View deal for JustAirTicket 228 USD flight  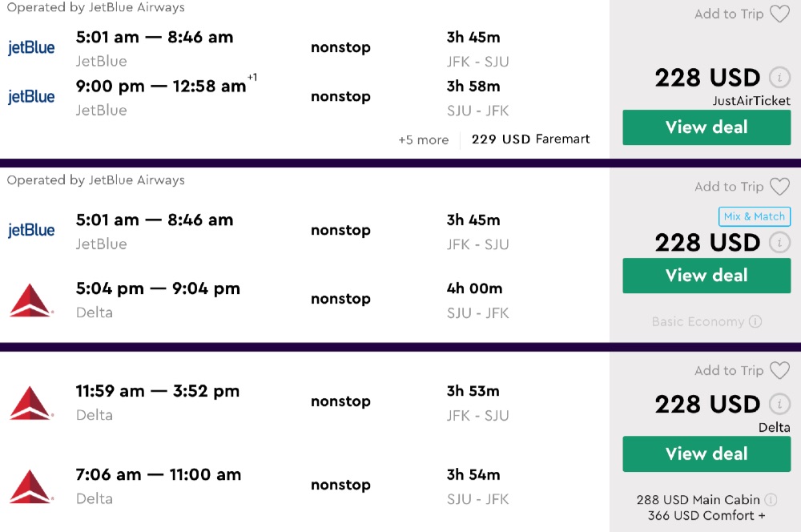[706, 127]
